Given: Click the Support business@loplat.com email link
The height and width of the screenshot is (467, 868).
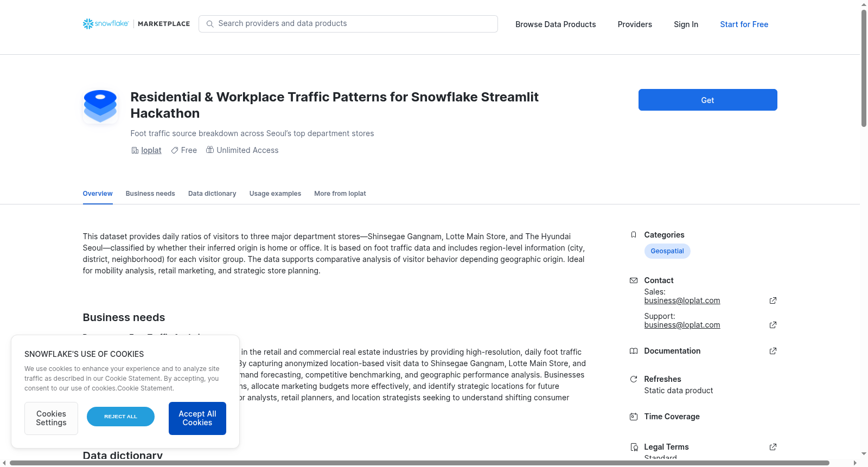Looking at the screenshot, I should tap(682, 325).
